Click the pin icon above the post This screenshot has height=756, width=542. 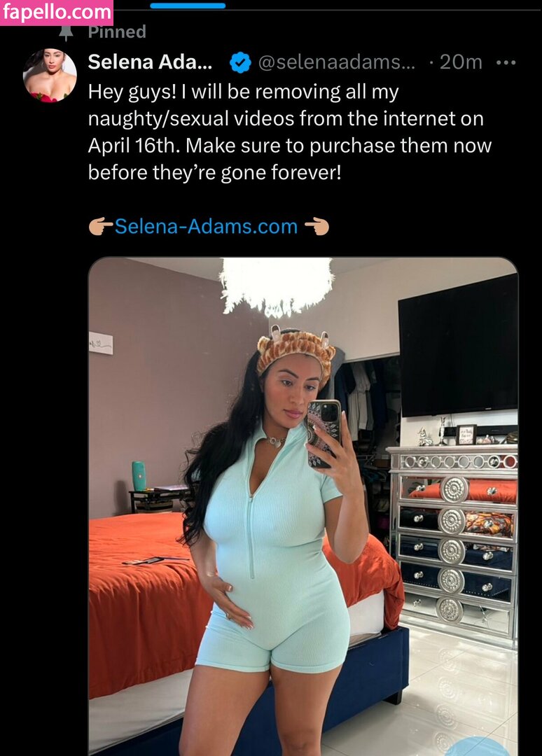(66, 33)
